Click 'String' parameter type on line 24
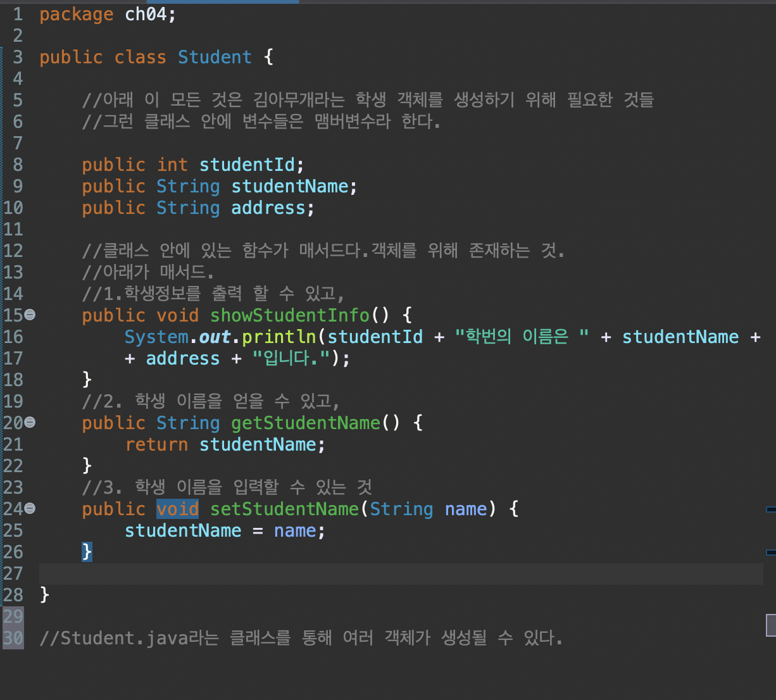Image resolution: width=776 pixels, height=700 pixels. coord(401,509)
